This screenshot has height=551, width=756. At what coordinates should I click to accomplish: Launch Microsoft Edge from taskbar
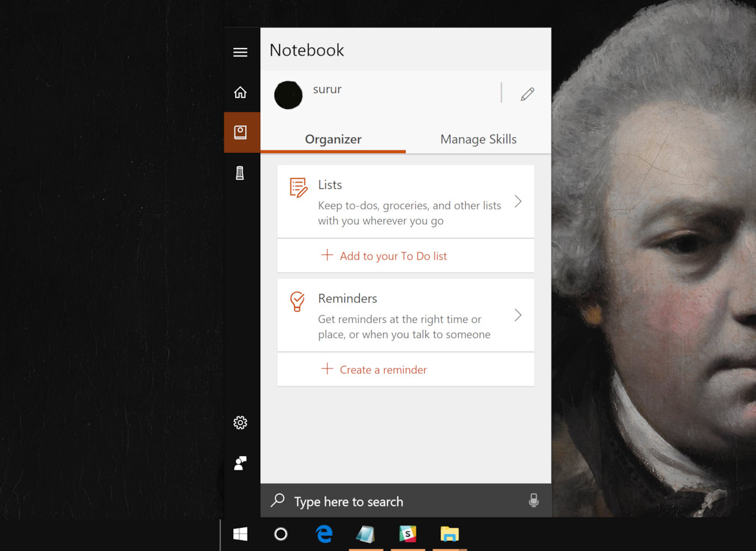pos(324,534)
